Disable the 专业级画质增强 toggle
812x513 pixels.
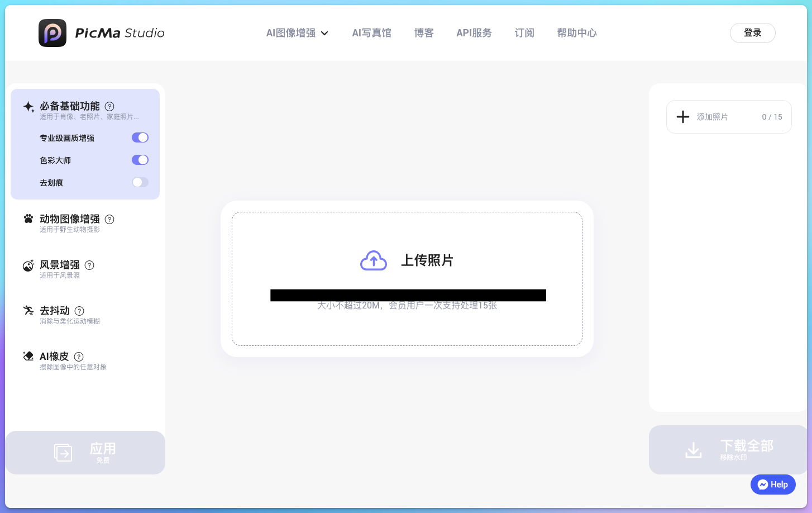(x=140, y=137)
